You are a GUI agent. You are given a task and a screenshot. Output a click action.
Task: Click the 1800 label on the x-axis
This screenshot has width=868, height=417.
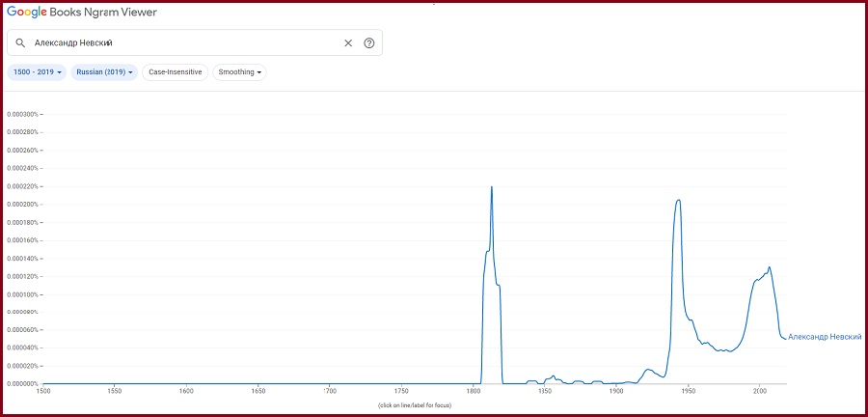coord(473,391)
